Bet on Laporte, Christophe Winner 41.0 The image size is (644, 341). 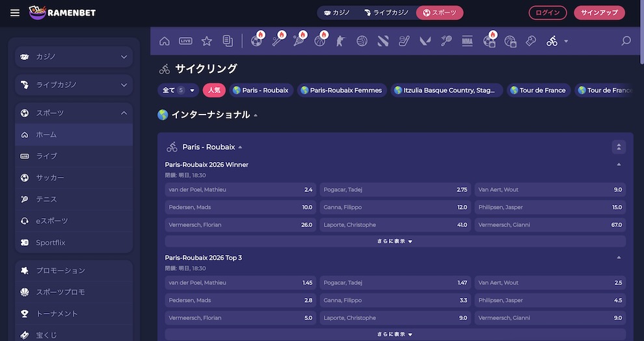point(395,225)
